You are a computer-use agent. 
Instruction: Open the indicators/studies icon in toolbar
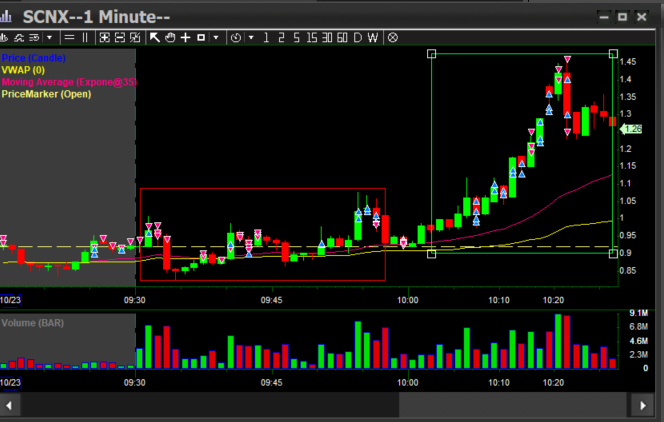click(19, 38)
